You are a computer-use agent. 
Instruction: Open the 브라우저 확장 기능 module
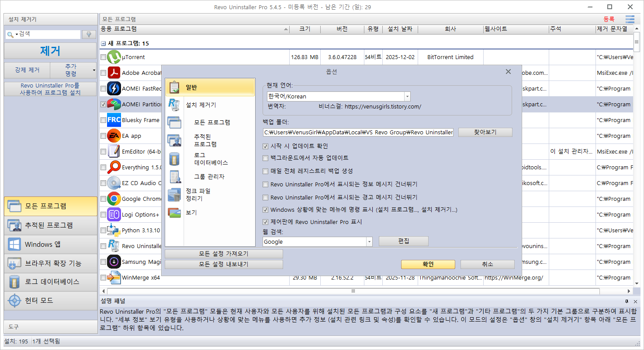coord(51,263)
